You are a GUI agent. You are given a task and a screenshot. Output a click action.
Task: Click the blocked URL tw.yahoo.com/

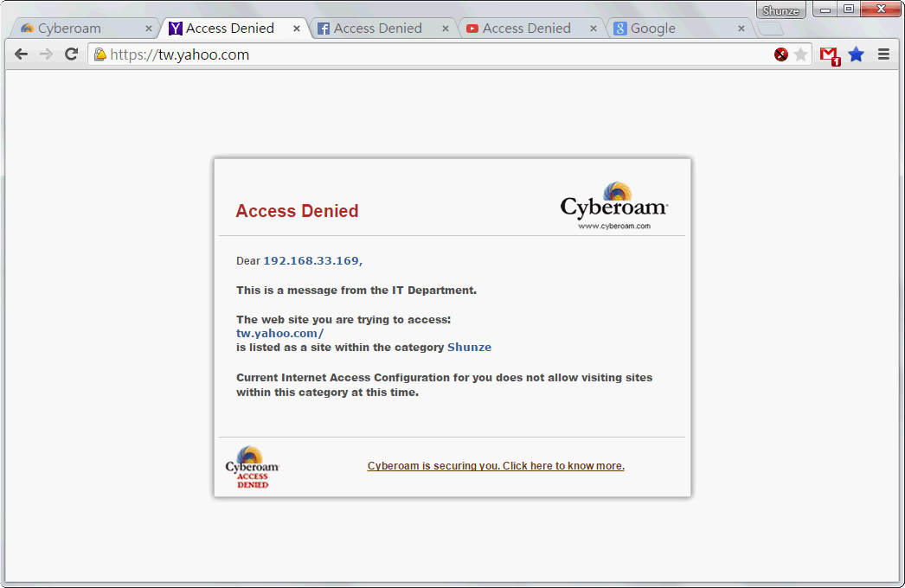coord(280,333)
